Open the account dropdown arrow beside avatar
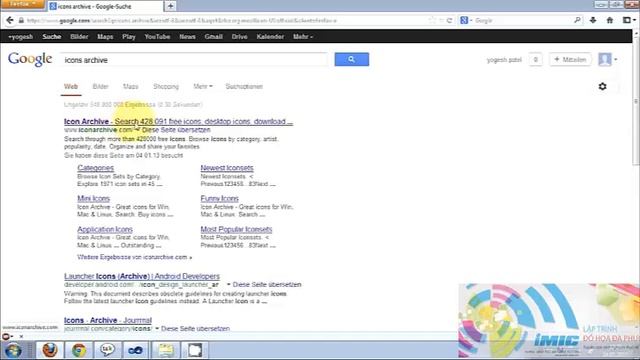 click(x=616, y=60)
